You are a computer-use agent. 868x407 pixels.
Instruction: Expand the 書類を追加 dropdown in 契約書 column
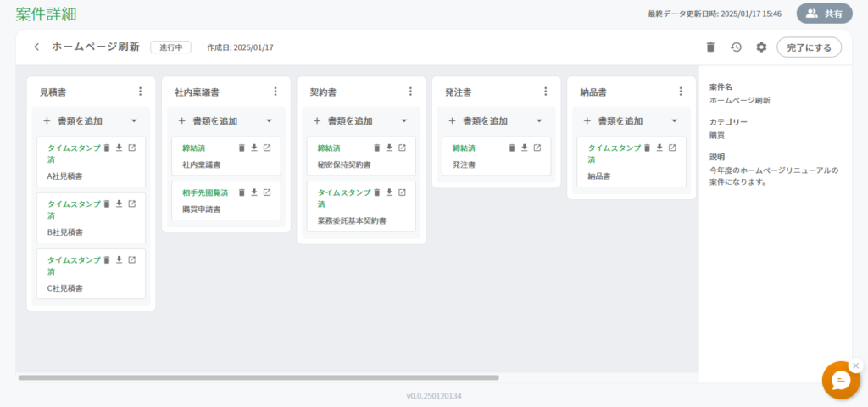(x=404, y=121)
